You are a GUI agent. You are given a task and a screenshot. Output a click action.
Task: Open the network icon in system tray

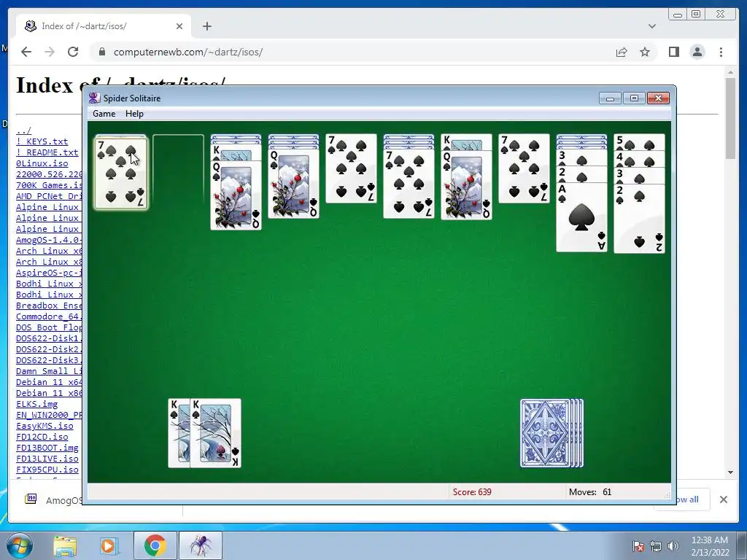[656, 546]
